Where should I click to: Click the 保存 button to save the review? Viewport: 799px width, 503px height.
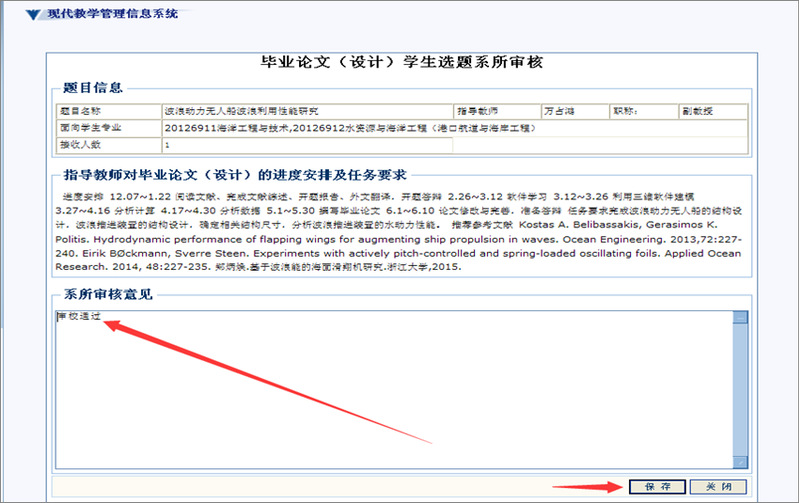[x=657, y=486]
